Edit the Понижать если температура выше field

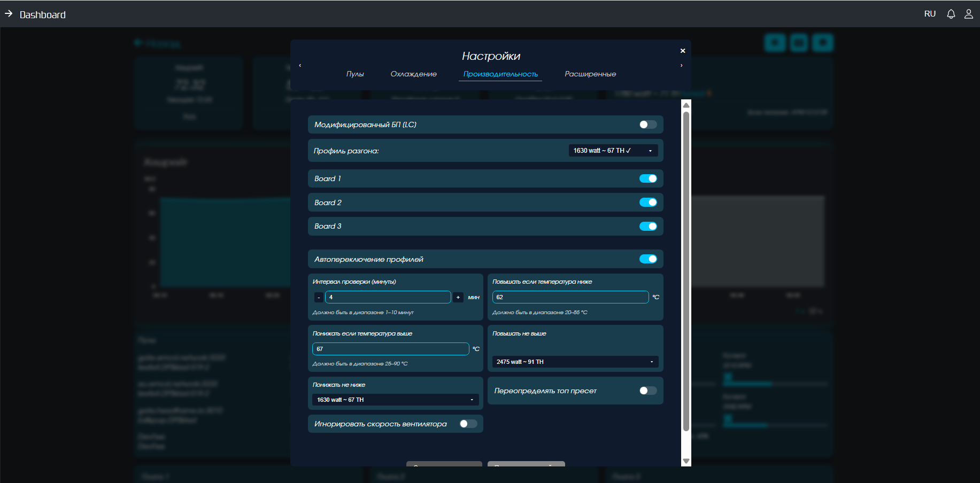coord(391,349)
